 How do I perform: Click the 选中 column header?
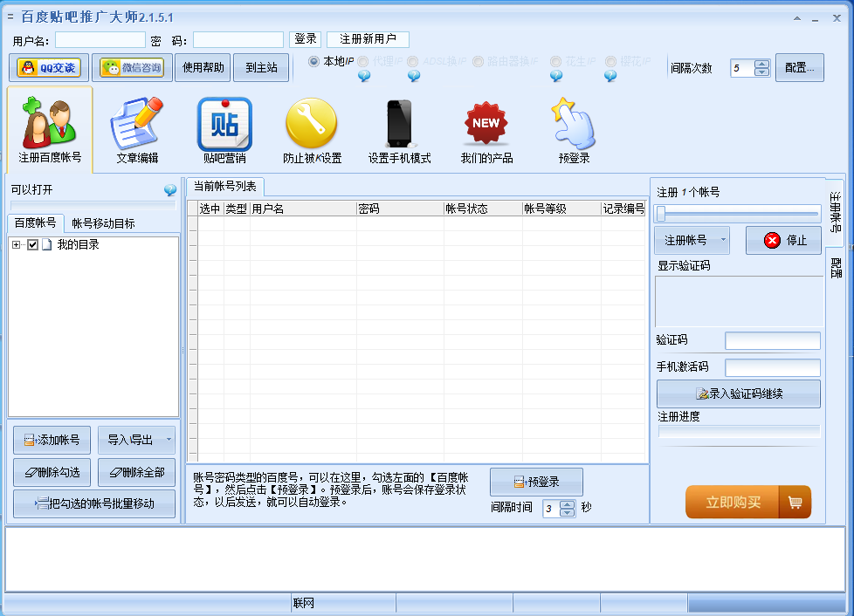(210, 209)
